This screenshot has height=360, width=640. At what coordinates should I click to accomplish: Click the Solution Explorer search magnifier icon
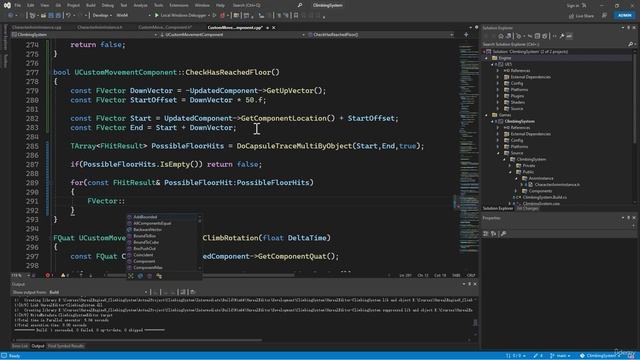630,44
